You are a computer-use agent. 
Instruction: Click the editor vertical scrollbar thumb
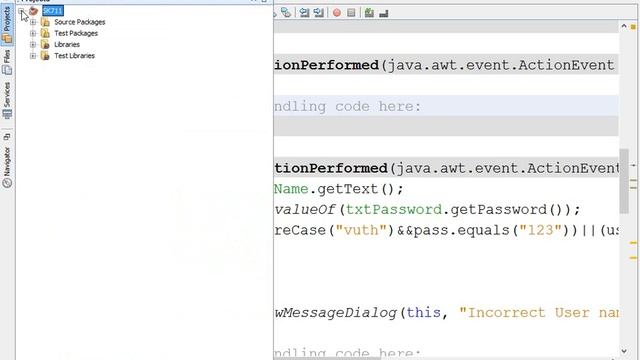point(624,181)
